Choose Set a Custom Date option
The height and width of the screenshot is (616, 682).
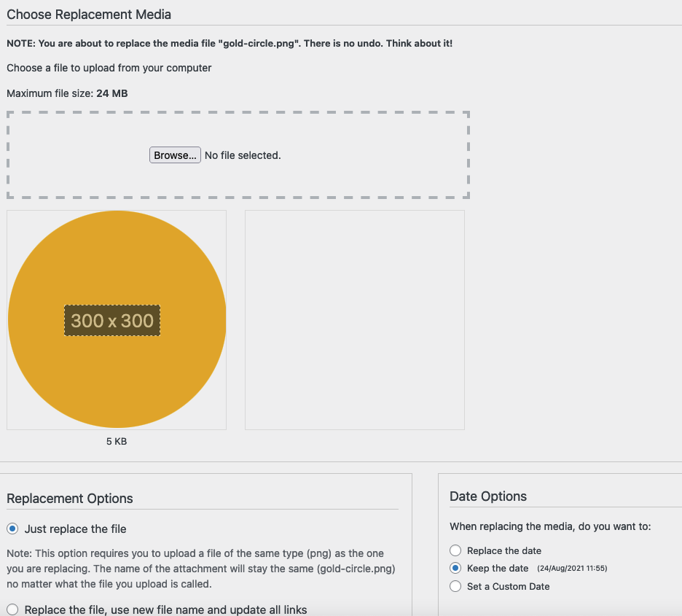pyautogui.click(x=455, y=586)
